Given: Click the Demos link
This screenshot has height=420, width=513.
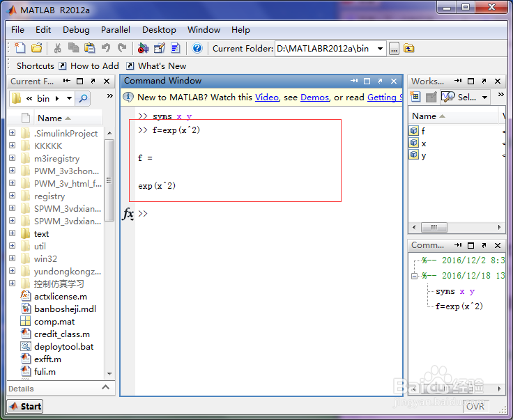Looking at the screenshot, I should (314, 98).
